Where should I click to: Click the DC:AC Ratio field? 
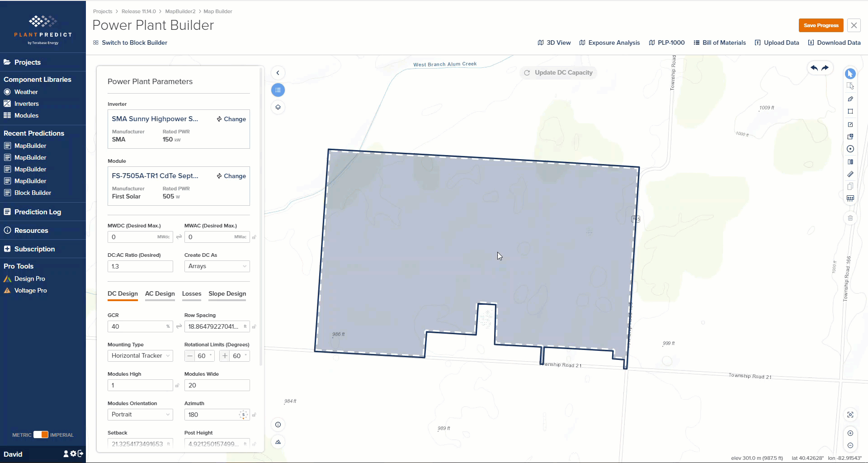(x=140, y=266)
